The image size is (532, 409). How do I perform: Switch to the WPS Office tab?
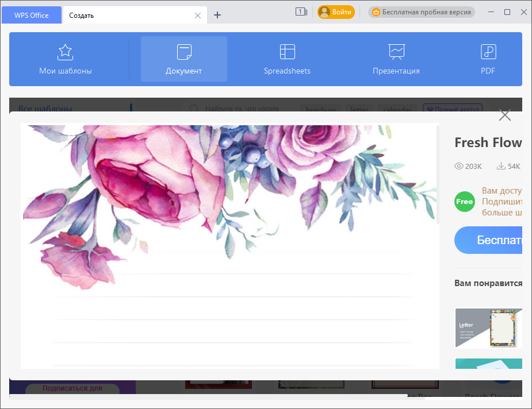click(x=32, y=16)
